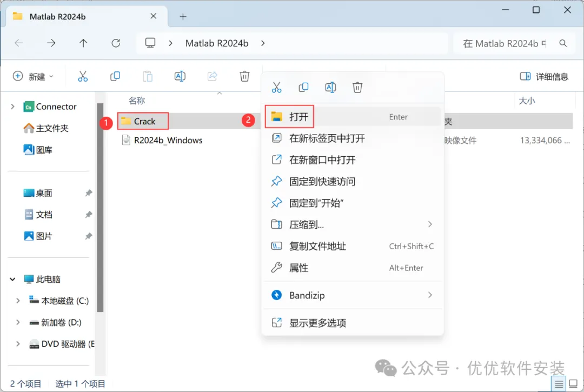
Task: Expand the 新加卷 (D:) node
Action: point(18,322)
